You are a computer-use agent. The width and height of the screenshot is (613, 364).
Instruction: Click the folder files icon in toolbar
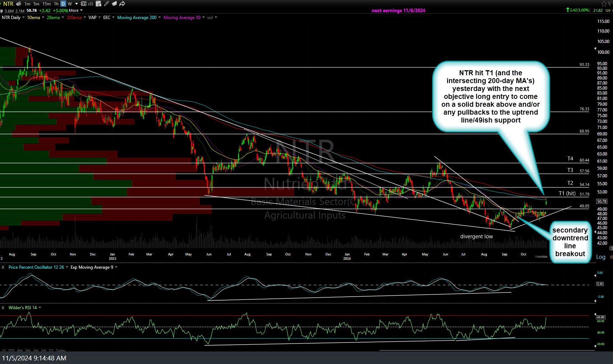click(x=114, y=4)
